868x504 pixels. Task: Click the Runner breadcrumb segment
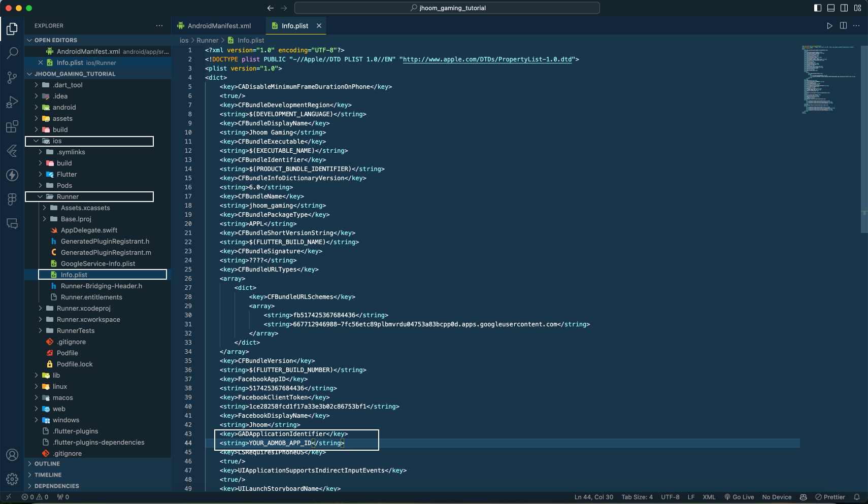pyautogui.click(x=207, y=41)
